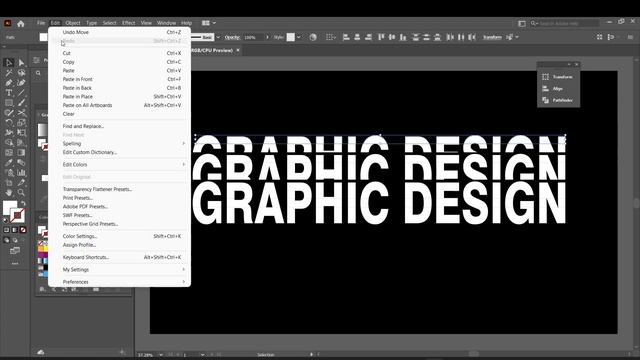Open Edit Toolbar three dots
The width and height of the screenshot is (640, 360).
click(15, 264)
